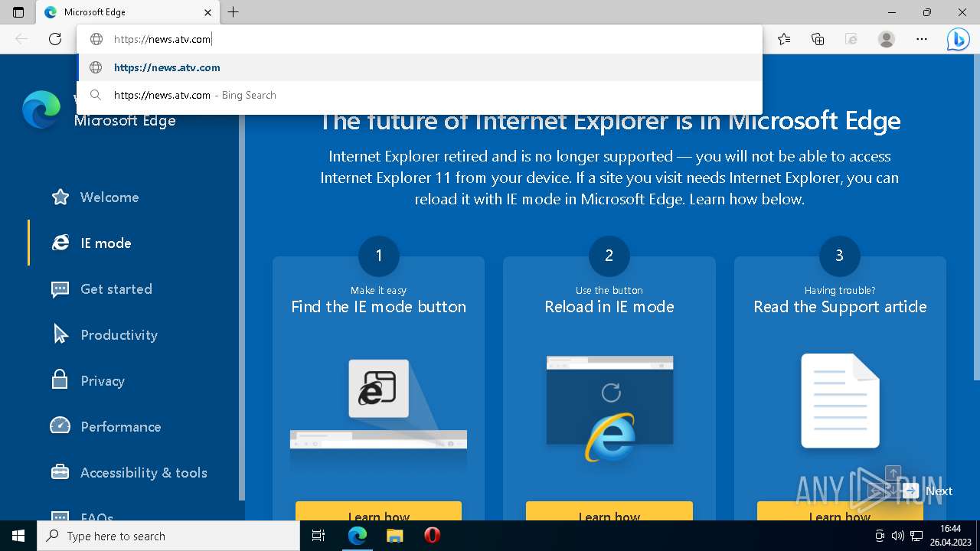Screen dimensions: 980x551
Task: Open the network icon in system tray
Action: point(916,536)
